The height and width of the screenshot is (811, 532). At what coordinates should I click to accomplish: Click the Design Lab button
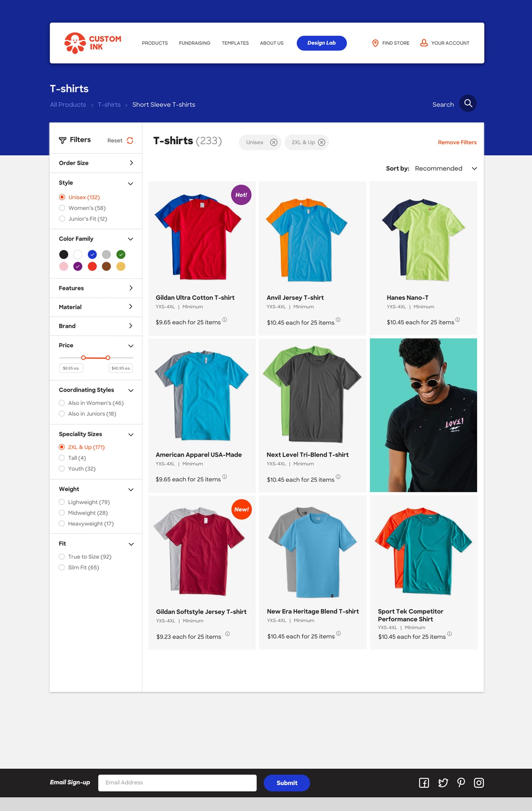point(321,43)
